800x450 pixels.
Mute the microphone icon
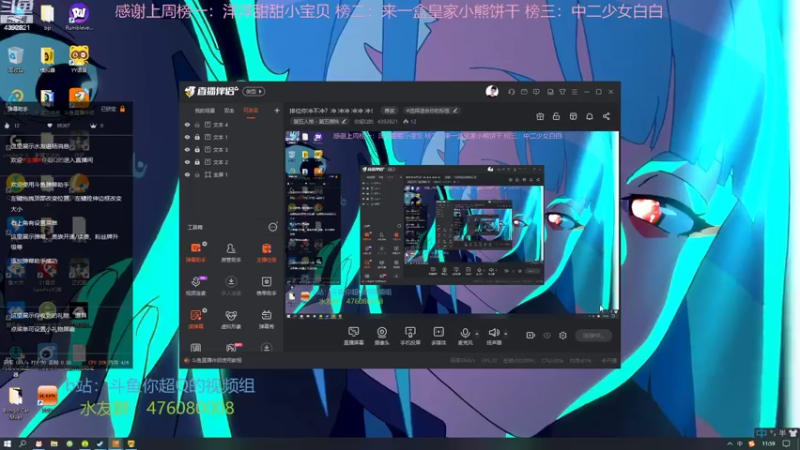point(465,333)
